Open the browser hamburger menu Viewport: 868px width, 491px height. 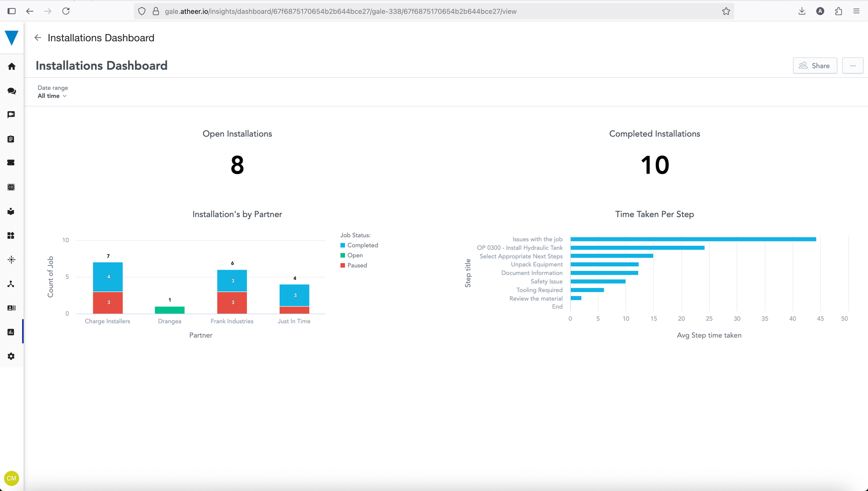[857, 11]
